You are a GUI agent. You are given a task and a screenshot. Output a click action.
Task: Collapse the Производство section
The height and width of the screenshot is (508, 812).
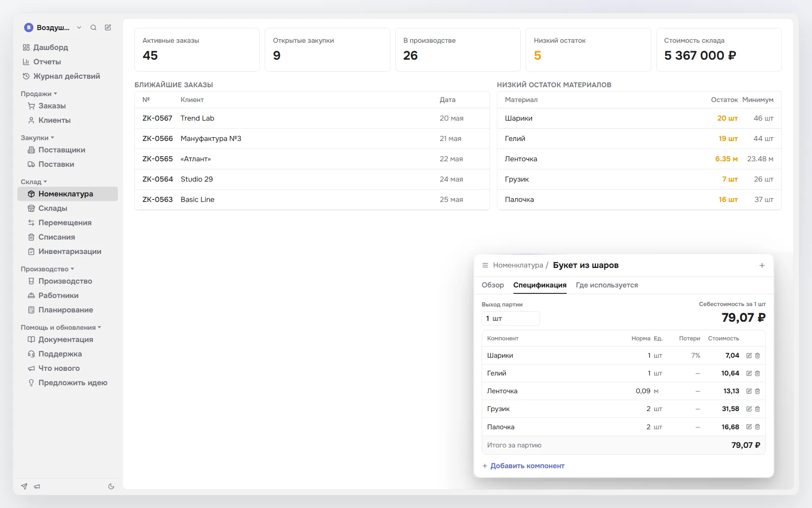pos(47,269)
